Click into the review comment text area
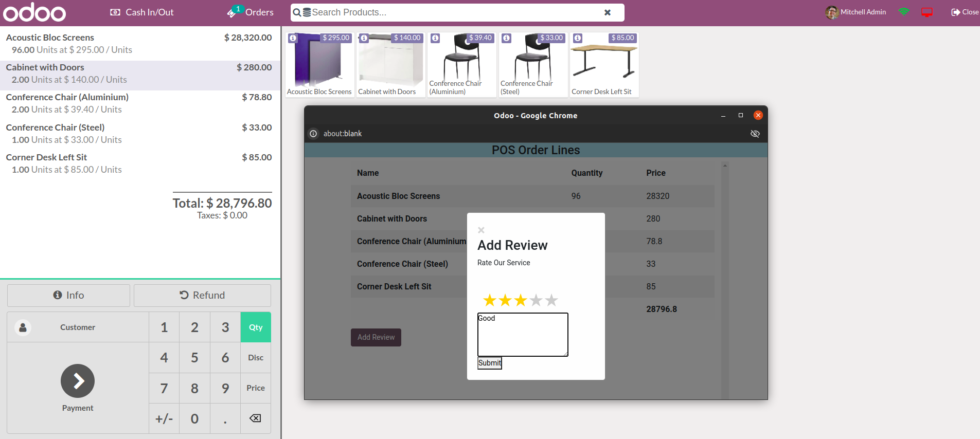The width and height of the screenshot is (980, 439). tap(523, 335)
